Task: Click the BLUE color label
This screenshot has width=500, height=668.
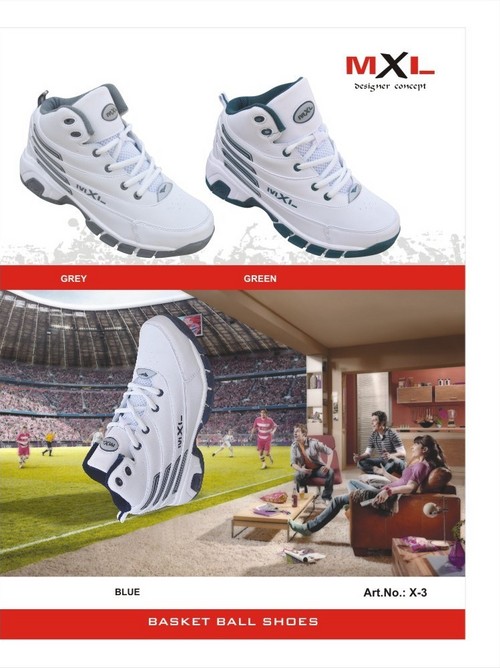Action: click(127, 592)
